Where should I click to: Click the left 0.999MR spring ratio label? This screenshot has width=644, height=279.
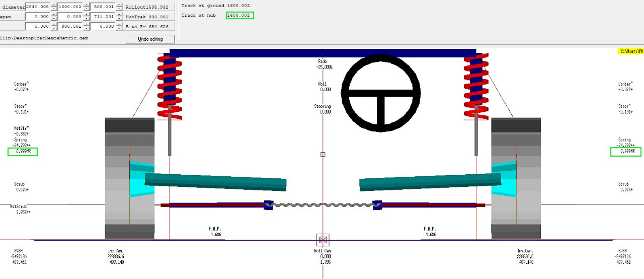coord(23,151)
